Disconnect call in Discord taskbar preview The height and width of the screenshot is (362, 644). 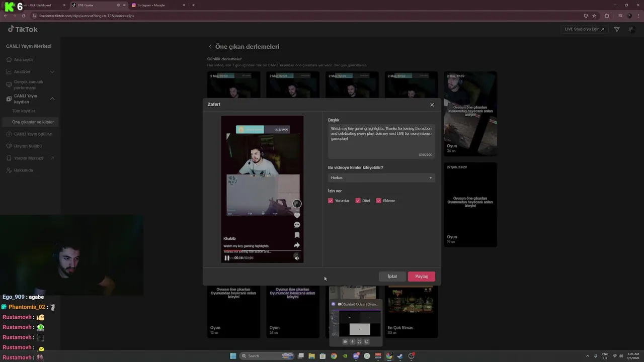coord(366,341)
